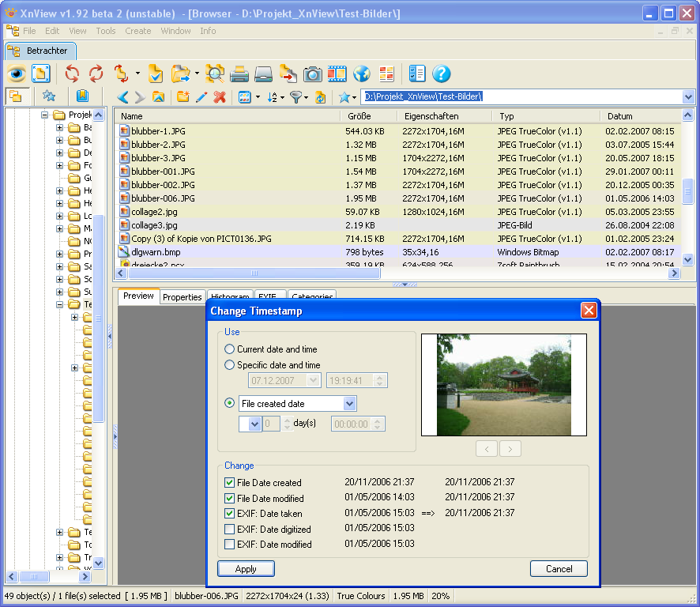
Task: Switch to the Preview tab
Action: click(x=138, y=296)
